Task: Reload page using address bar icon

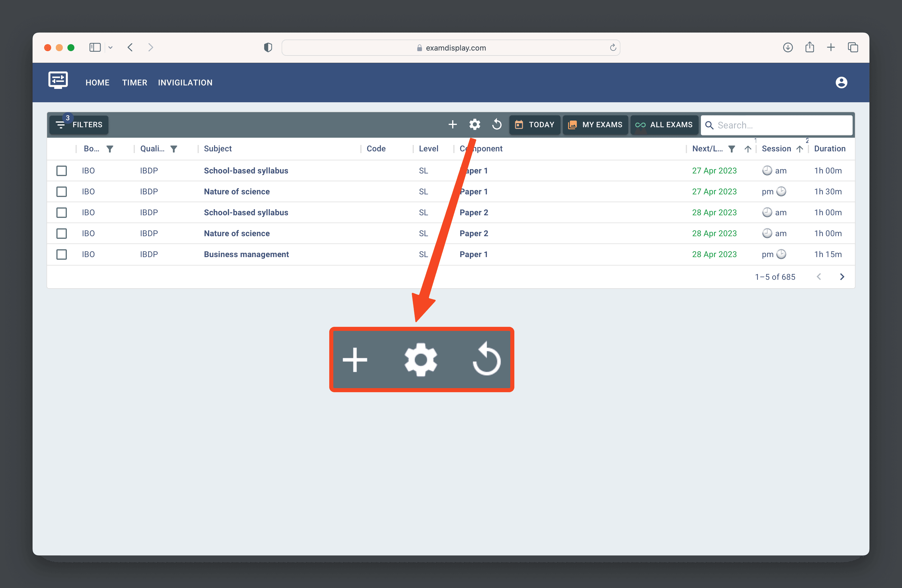Action: [x=613, y=47]
